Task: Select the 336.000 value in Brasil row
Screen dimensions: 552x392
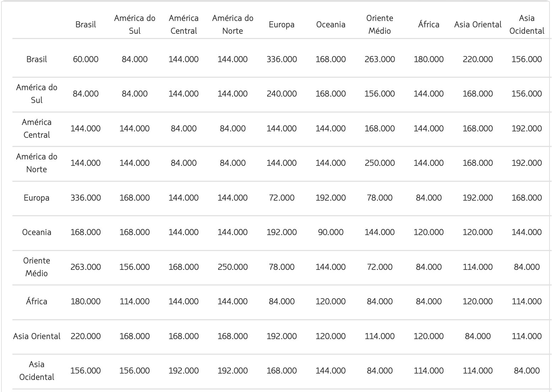Action: coord(282,59)
